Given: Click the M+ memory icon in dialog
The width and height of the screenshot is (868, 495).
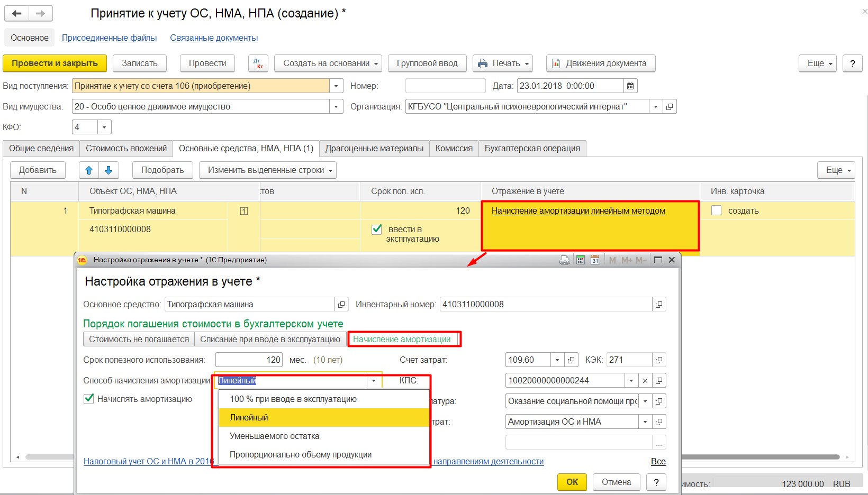Looking at the screenshot, I should click(x=627, y=260).
